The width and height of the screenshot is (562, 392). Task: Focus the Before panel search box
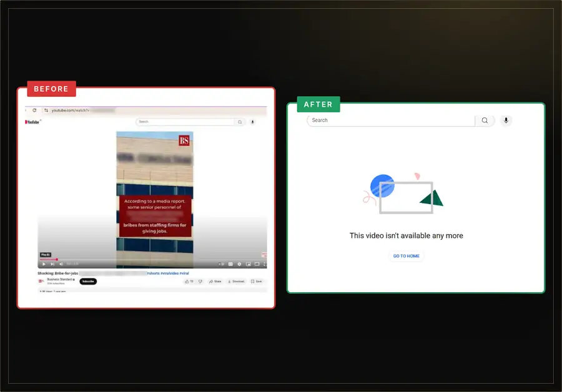pos(185,122)
